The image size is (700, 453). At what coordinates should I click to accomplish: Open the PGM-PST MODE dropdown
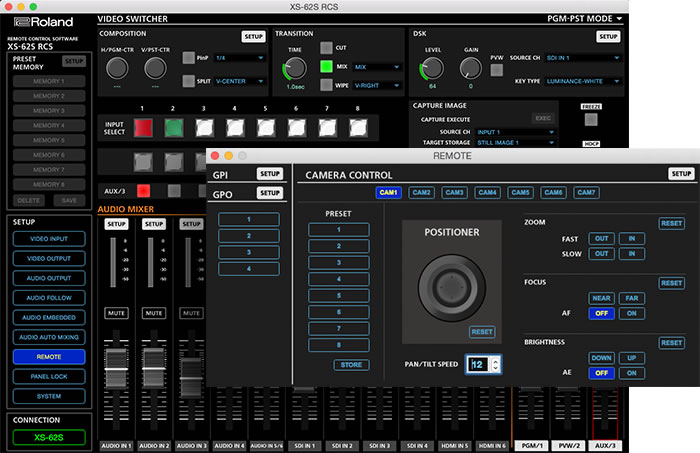coord(584,19)
